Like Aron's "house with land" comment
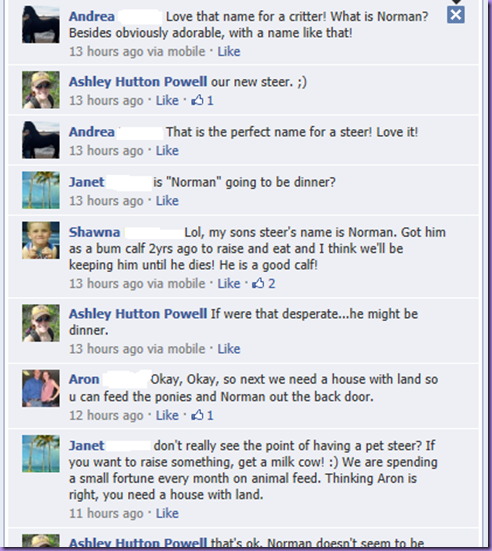492x551 pixels. tap(167, 415)
